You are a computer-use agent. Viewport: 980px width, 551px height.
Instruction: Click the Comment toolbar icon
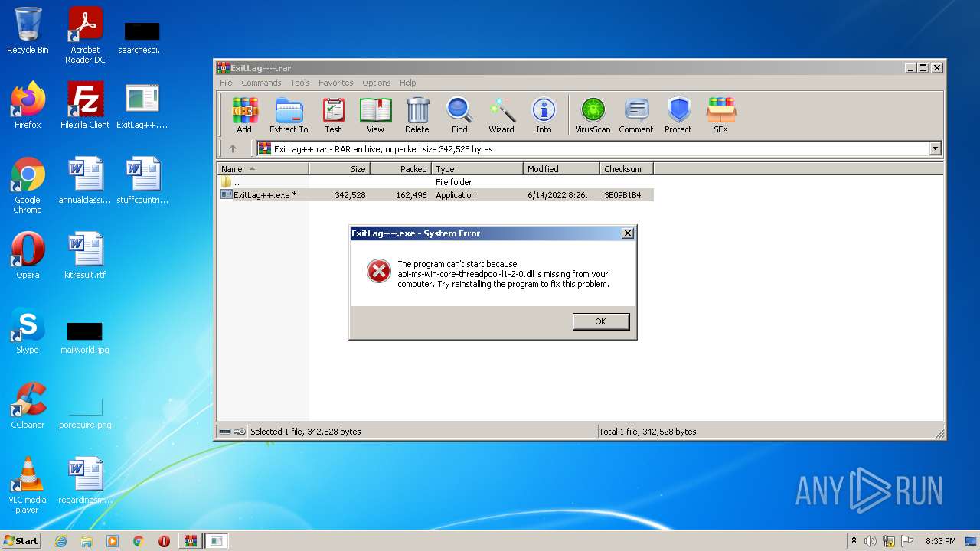click(636, 116)
